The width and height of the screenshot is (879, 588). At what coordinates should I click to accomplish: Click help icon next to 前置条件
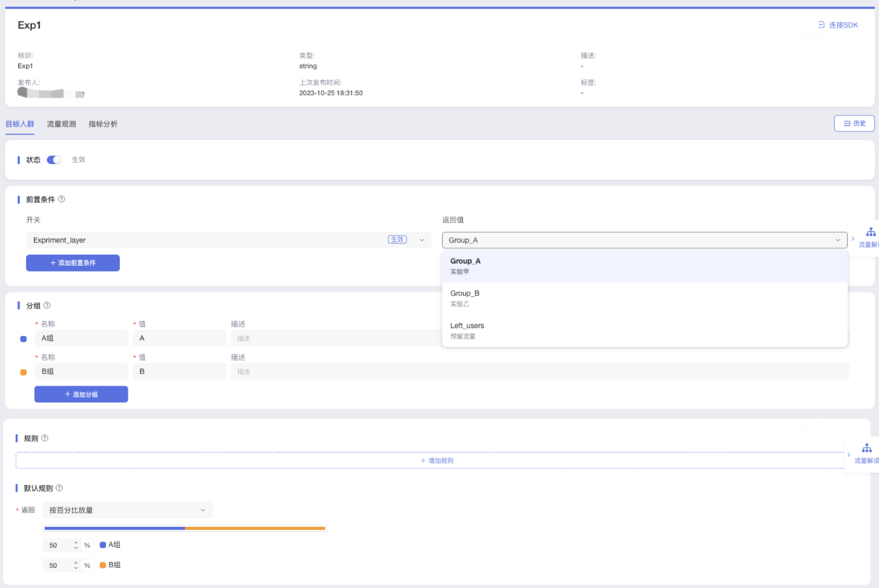pyautogui.click(x=61, y=199)
